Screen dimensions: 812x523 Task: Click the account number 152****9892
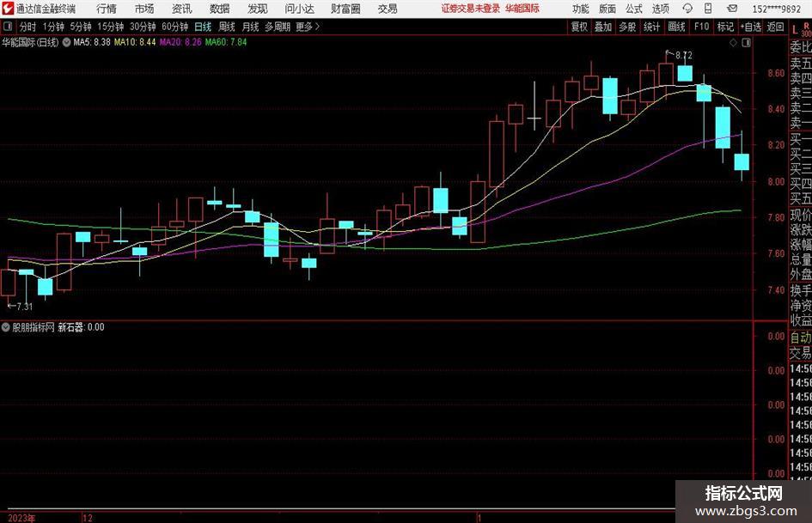click(776, 9)
